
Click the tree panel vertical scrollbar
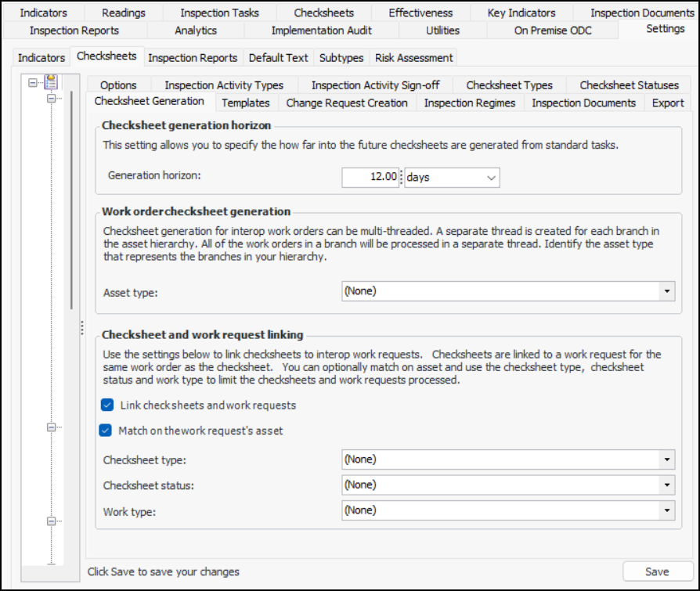72,196
